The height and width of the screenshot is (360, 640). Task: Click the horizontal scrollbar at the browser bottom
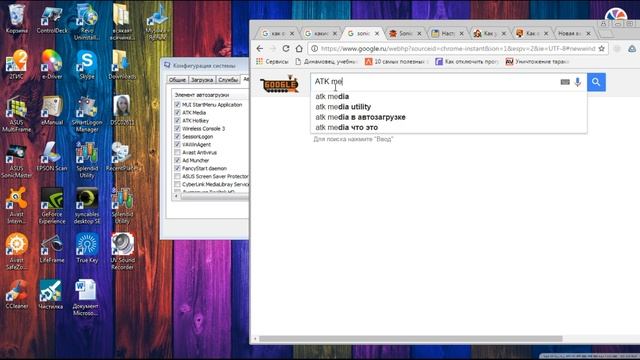[411, 339]
